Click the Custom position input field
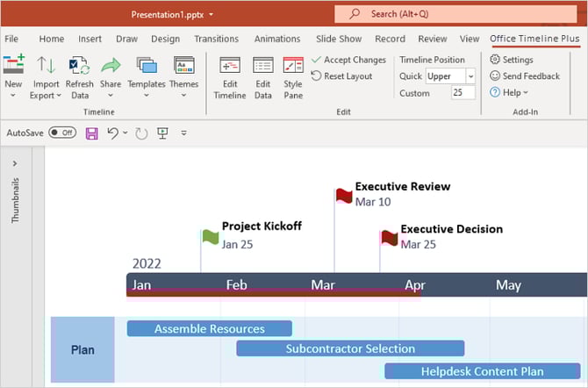 462,92
